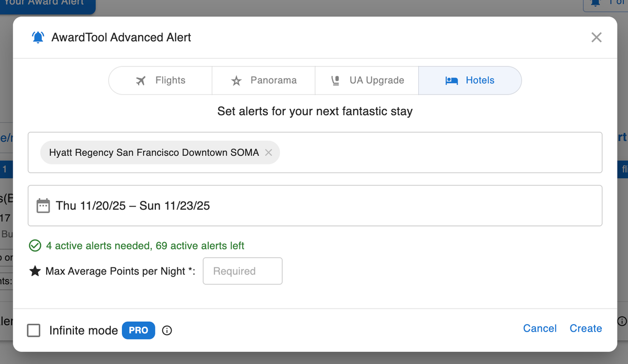Click the green checkmark next to active alerts
The image size is (628, 364).
click(35, 246)
